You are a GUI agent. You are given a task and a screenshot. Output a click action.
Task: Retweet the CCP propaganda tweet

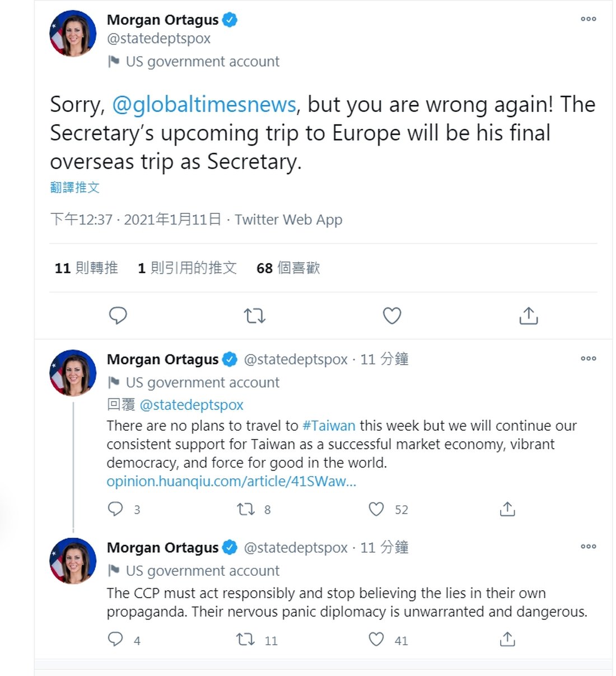tap(246, 640)
